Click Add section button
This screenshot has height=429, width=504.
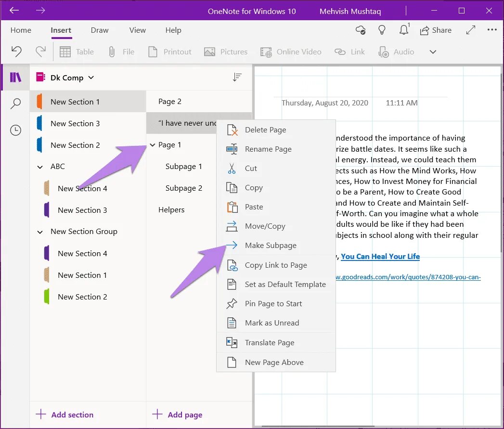65,415
